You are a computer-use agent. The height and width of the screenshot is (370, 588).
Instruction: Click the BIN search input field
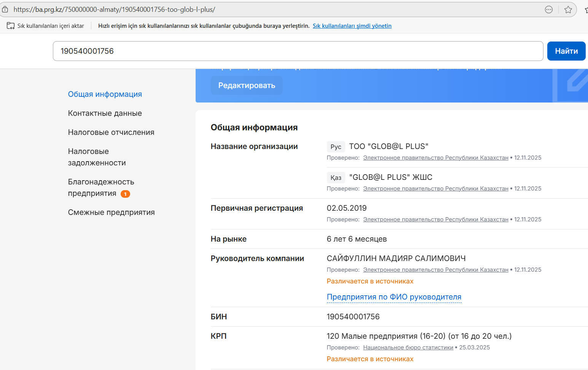coord(298,51)
